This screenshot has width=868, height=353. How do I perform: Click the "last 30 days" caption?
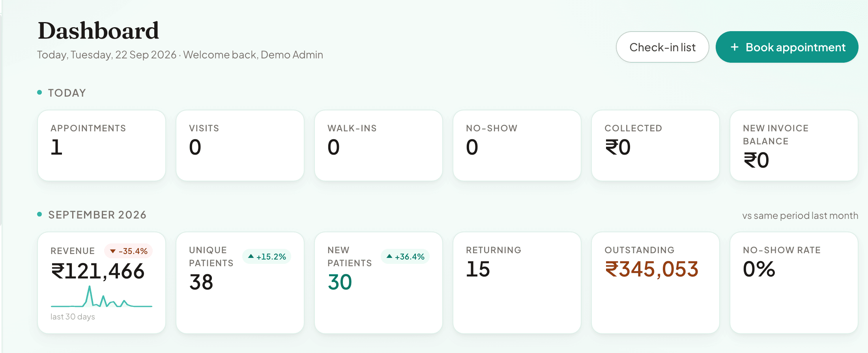(x=73, y=317)
